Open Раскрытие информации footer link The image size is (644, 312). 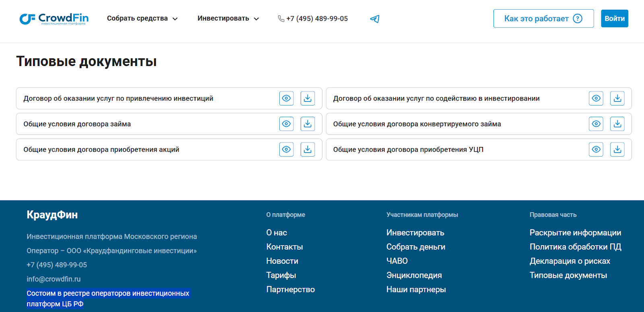pyautogui.click(x=576, y=233)
